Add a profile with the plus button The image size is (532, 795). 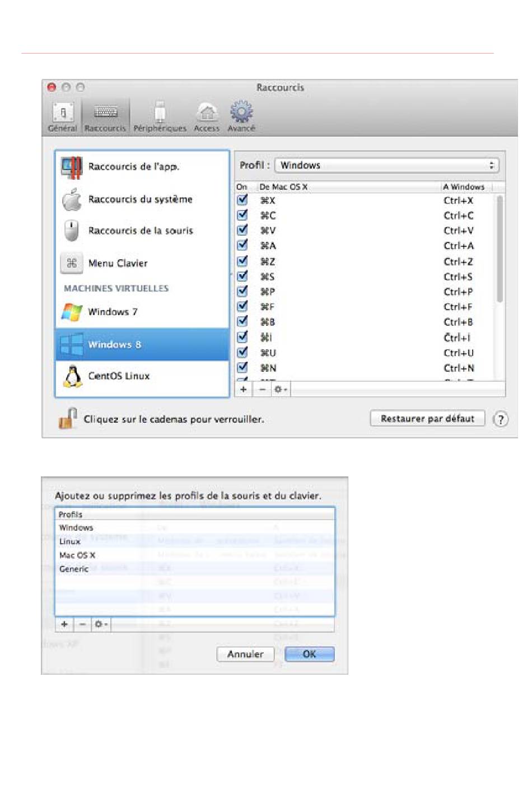pyautogui.click(x=64, y=624)
